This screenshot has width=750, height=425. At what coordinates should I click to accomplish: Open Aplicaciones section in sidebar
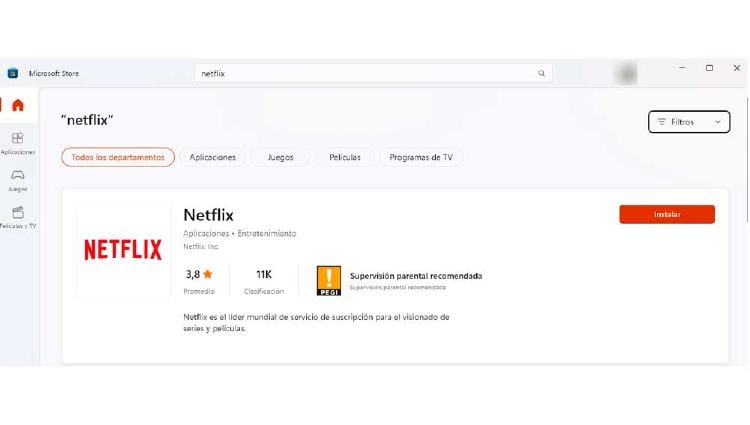pos(18,143)
